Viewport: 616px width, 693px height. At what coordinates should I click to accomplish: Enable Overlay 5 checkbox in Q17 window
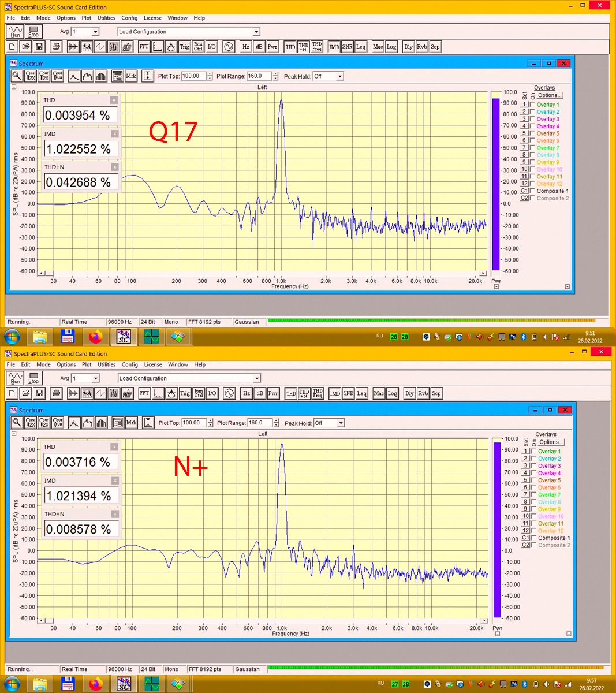tap(533, 133)
